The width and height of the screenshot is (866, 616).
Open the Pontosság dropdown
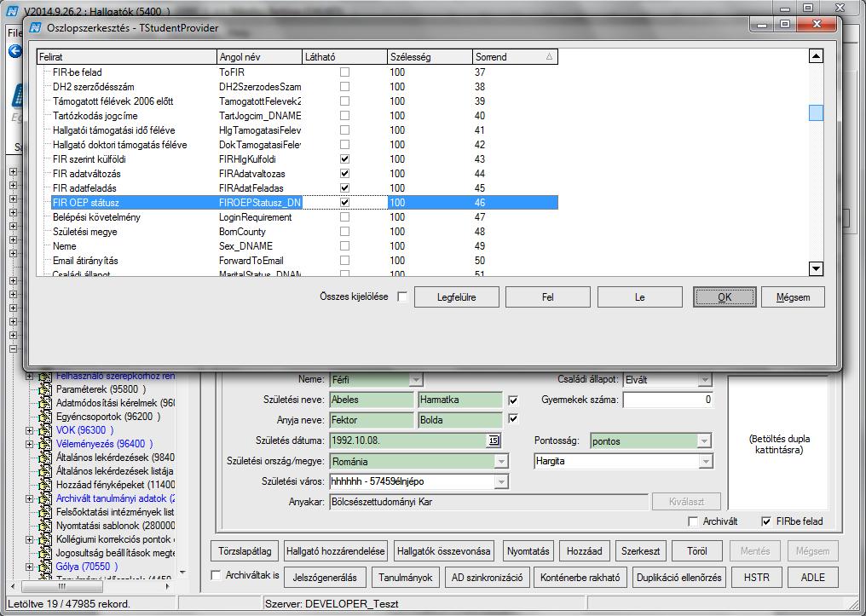[x=704, y=441]
